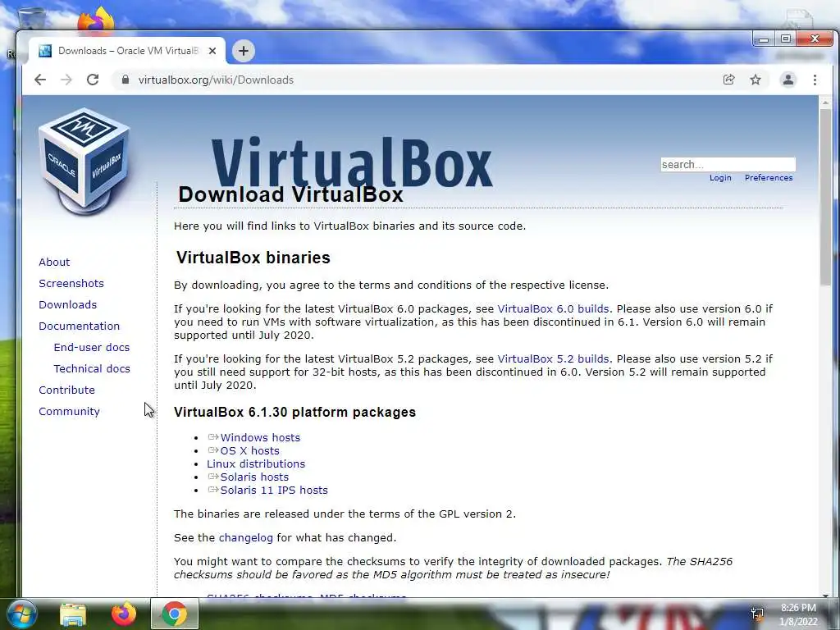Open About in the sidebar
The width and height of the screenshot is (840, 630).
click(x=54, y=262)
